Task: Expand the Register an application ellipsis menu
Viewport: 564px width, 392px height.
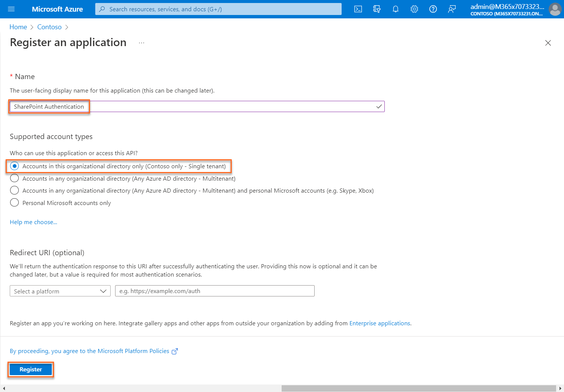Action: tap(141, 42)
